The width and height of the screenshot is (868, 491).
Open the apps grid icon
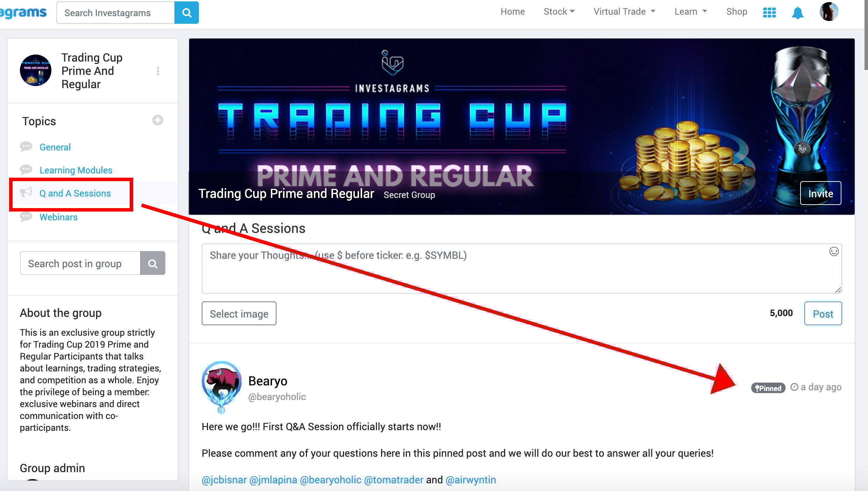tap(769, 13)
